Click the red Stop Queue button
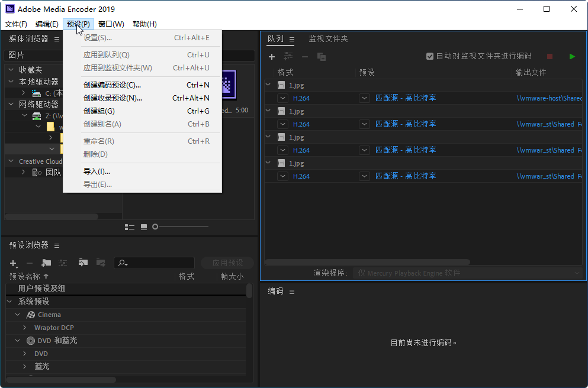This screenshot has width=588, height=388. coord(550,56)
